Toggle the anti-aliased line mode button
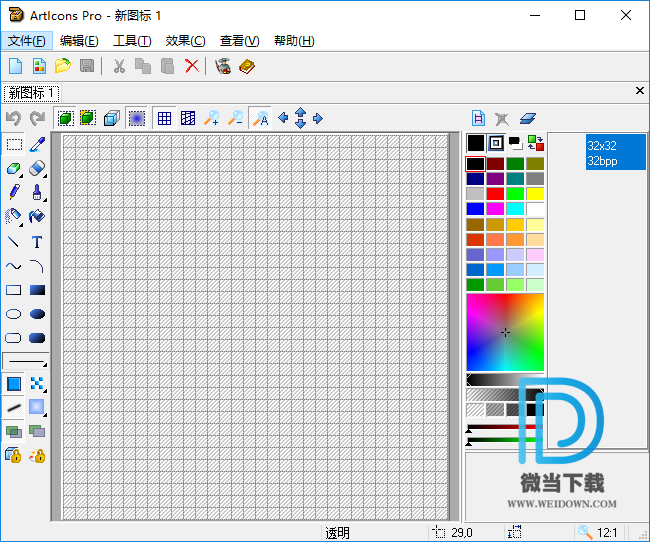This screenshot has width=650, height=542. pyautogui.click(x=14, y=407)
